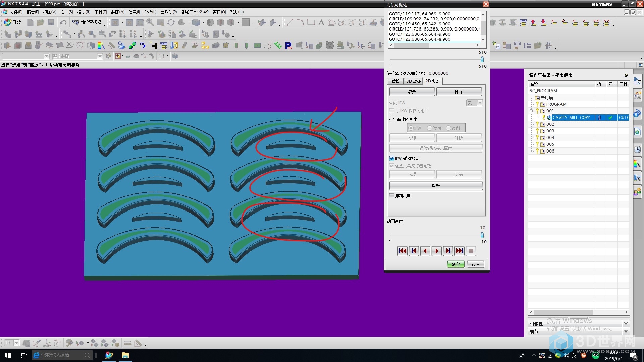Click the 重置 button
644x362 pixels.
point(436,186)
